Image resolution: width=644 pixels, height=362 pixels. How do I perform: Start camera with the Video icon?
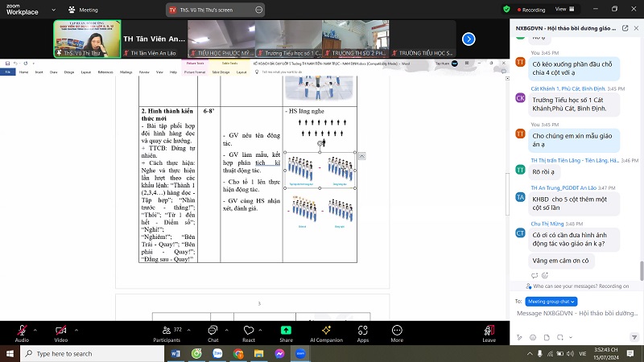(60, 331)
